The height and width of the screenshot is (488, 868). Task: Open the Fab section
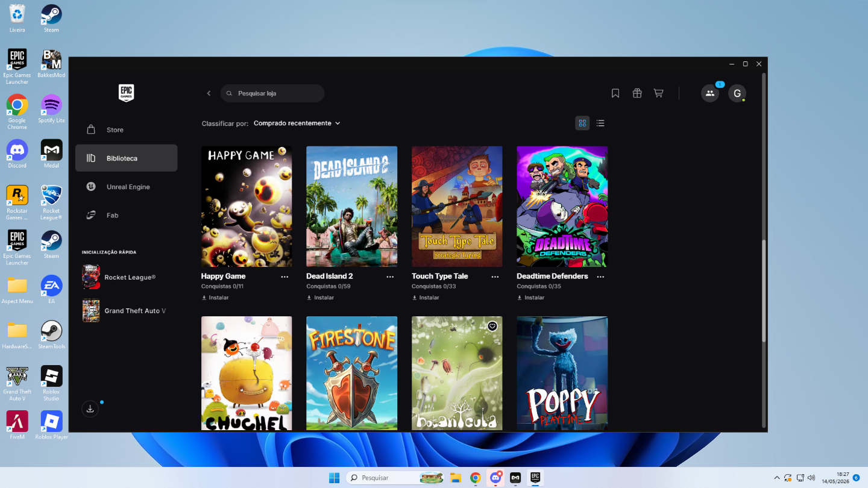126,215
